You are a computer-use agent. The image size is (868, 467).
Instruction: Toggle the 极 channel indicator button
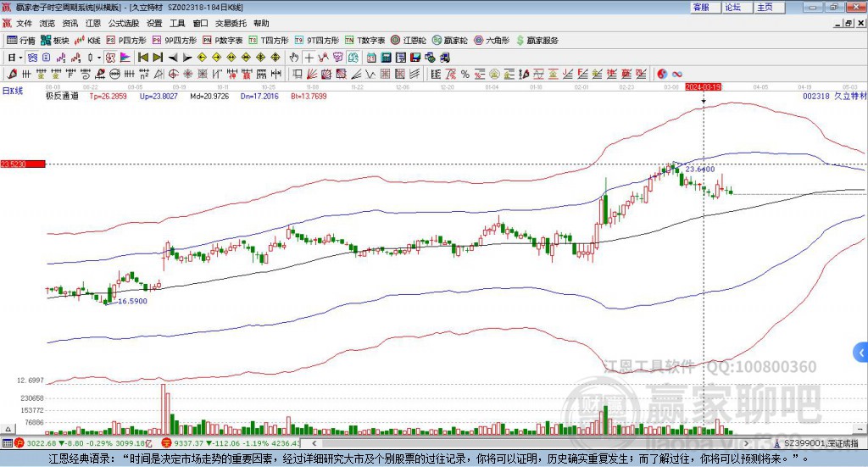tap(111, 58)
